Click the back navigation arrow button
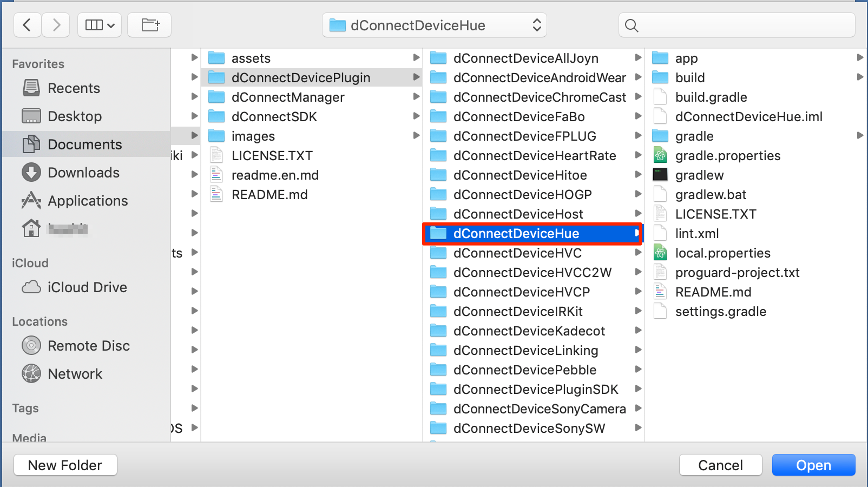 click(27, 25)
